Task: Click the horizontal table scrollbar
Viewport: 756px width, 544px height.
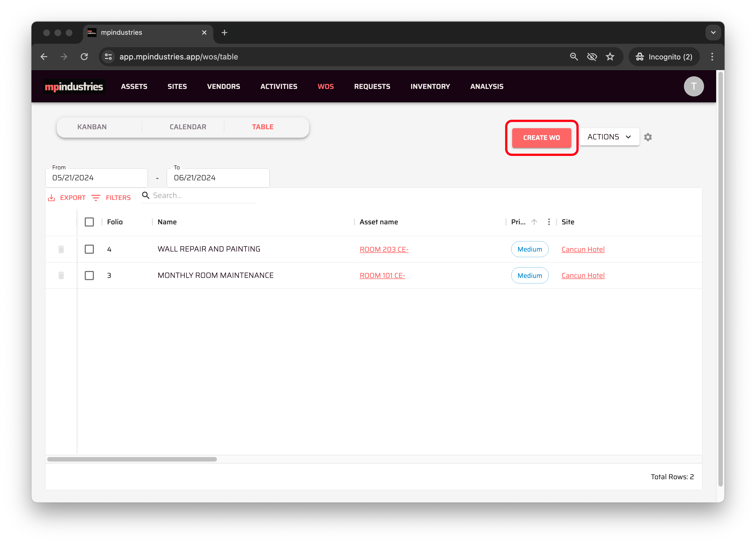Action: point(132,459)
